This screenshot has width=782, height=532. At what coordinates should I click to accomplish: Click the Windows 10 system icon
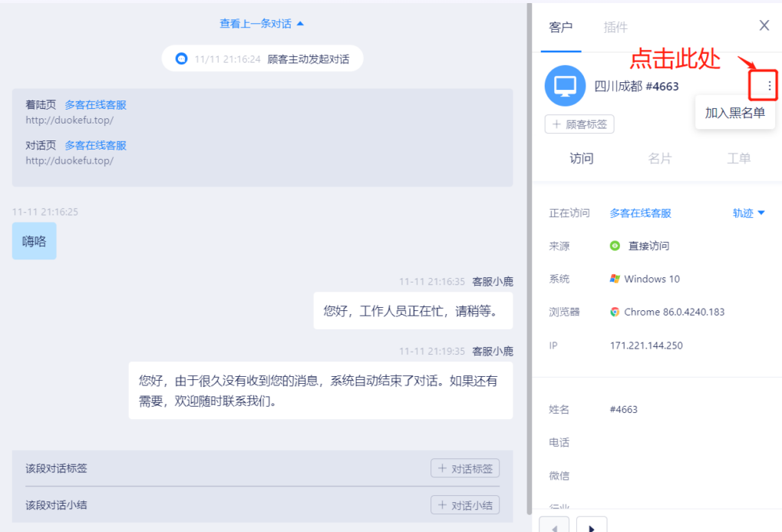point(614,279)
